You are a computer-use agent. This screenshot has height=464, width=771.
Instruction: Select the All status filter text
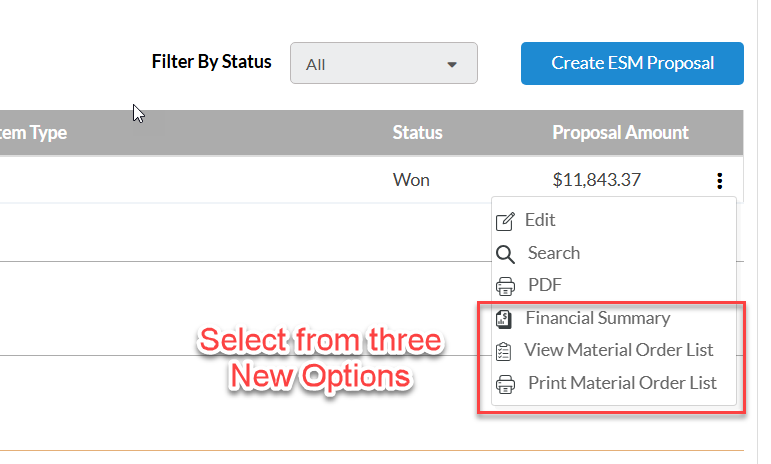pyautogui.click(x=315, y=65)
